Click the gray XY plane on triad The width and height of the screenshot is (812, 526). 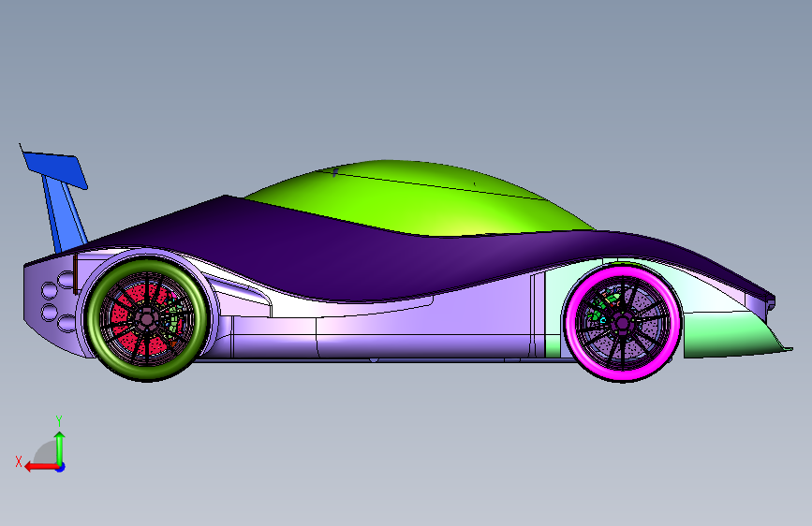[46, 453]
